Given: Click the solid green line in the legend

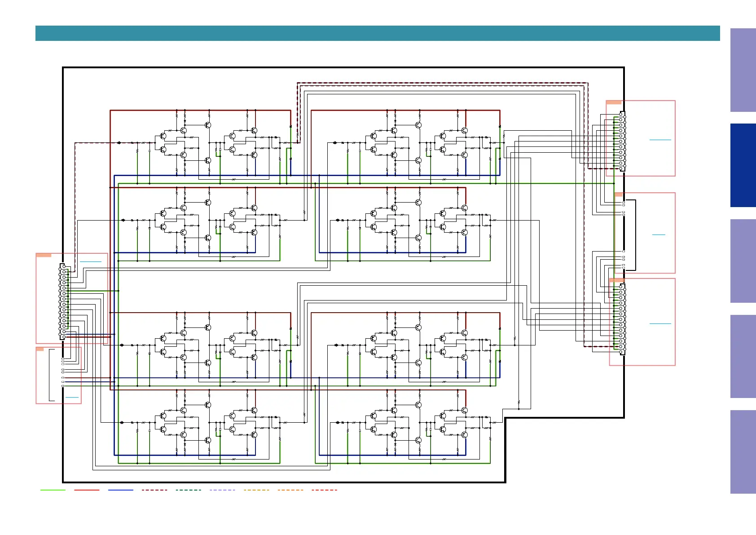Looking at the screenshot, I should 53,490.
